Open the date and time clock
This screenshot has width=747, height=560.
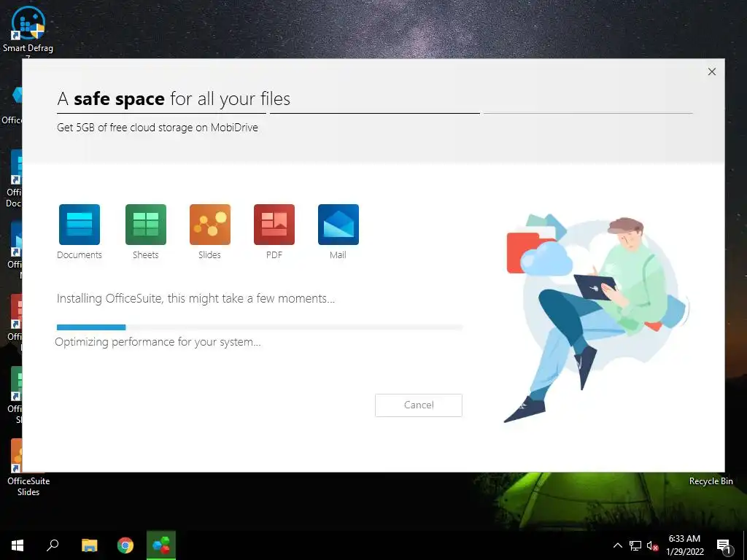(684, 545)
